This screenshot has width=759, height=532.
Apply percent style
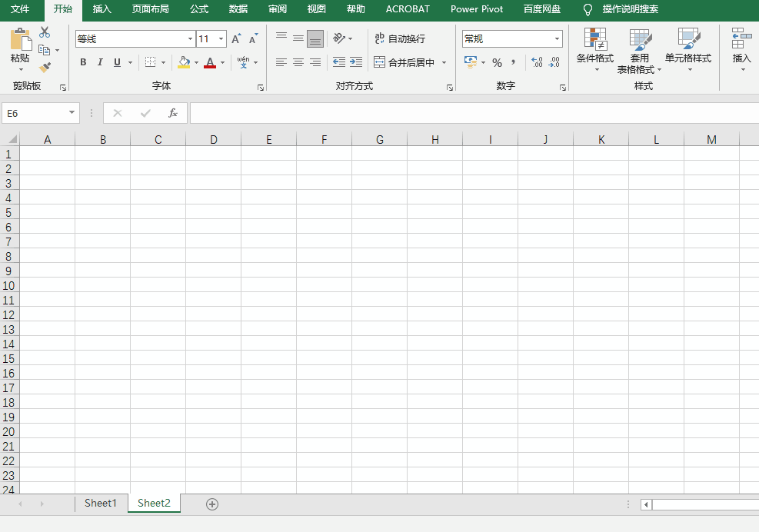pos(497,62)
